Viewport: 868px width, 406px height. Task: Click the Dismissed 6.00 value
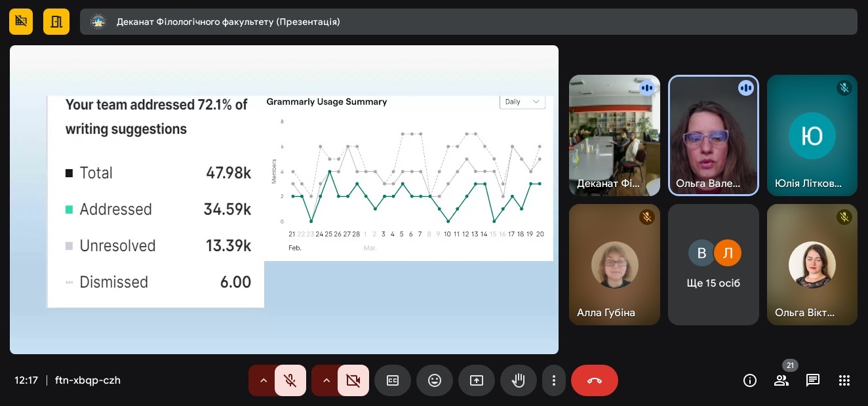(235, 283)
